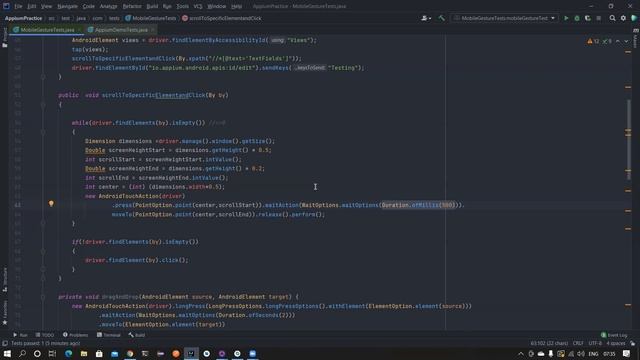Click the AppiumPractice breadcrumb

coord(23,18)
